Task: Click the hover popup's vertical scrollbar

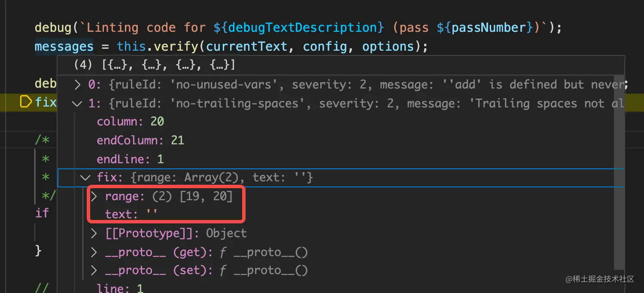Action: tap(619, 172)
